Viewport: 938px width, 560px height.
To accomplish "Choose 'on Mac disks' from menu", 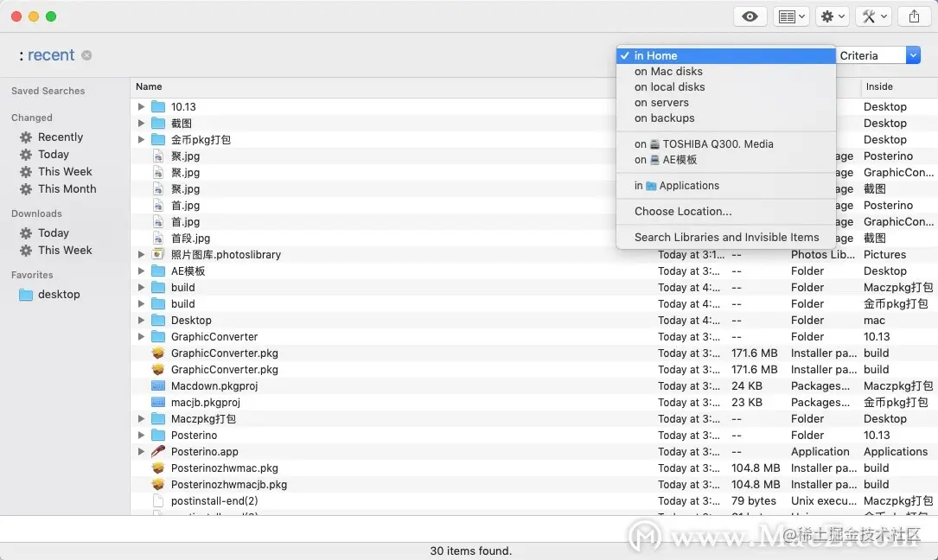I will click(725, 71).
